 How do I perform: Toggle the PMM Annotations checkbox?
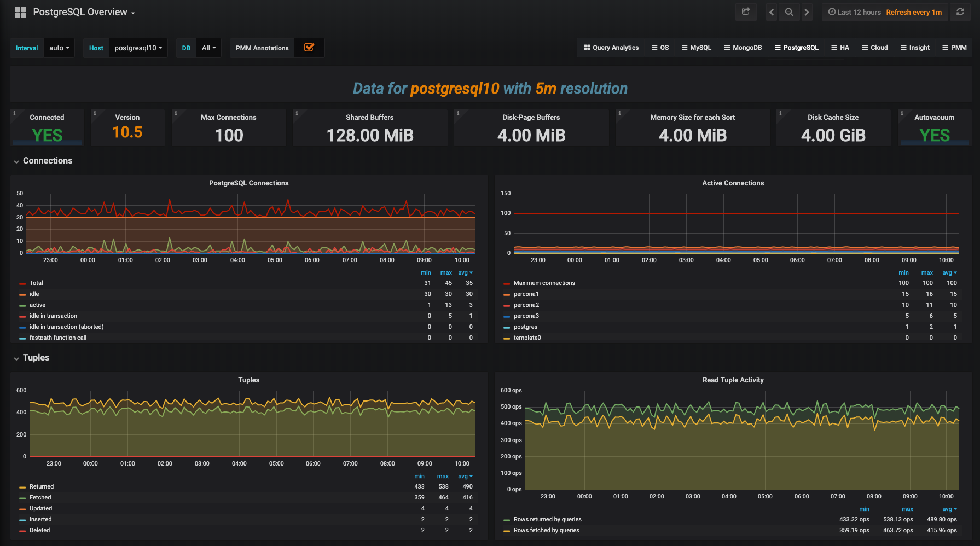coord(309,48)
